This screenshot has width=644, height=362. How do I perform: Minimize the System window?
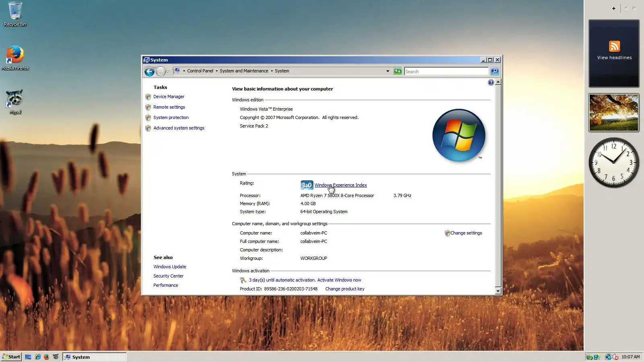pos(483,60)
